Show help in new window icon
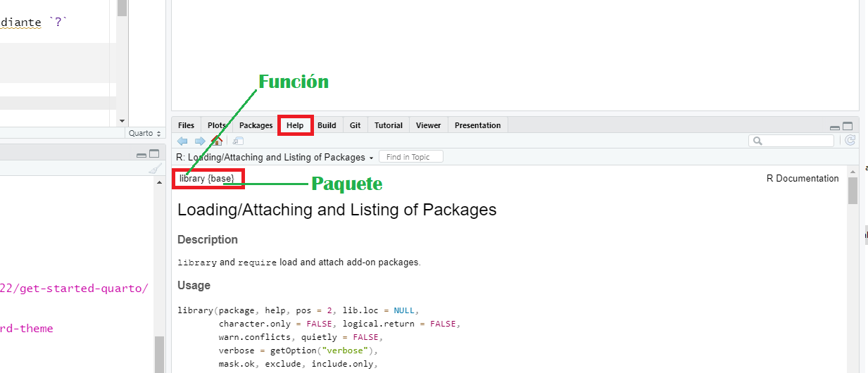The height and width of the screenshot is (373, 868). pyautogui.click(x=238, y=141)
